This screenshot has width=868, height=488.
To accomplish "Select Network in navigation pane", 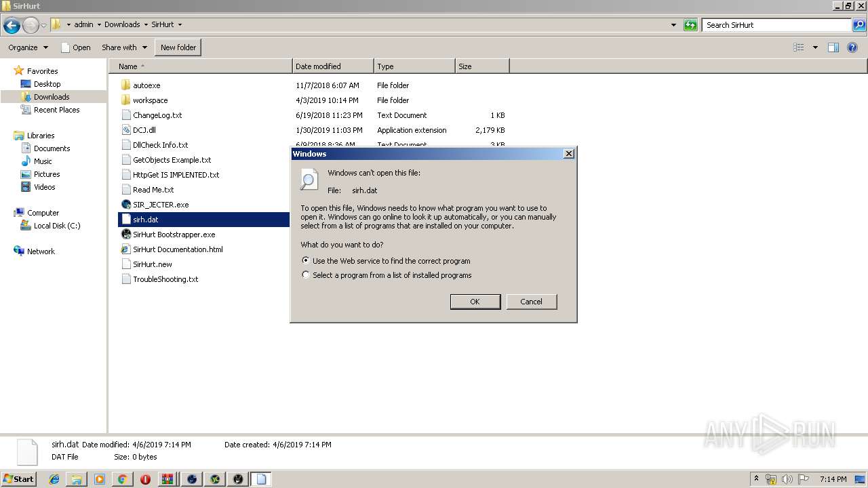I will point(41,251).
